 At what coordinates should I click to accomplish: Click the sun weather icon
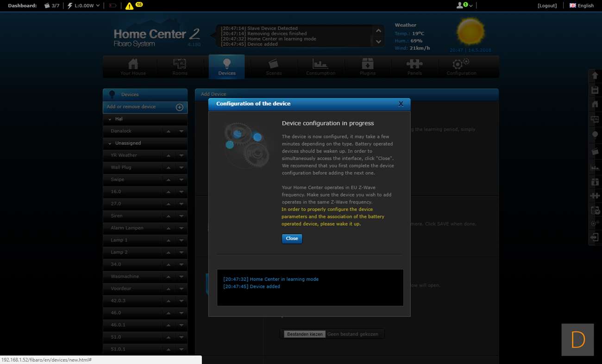470,31
